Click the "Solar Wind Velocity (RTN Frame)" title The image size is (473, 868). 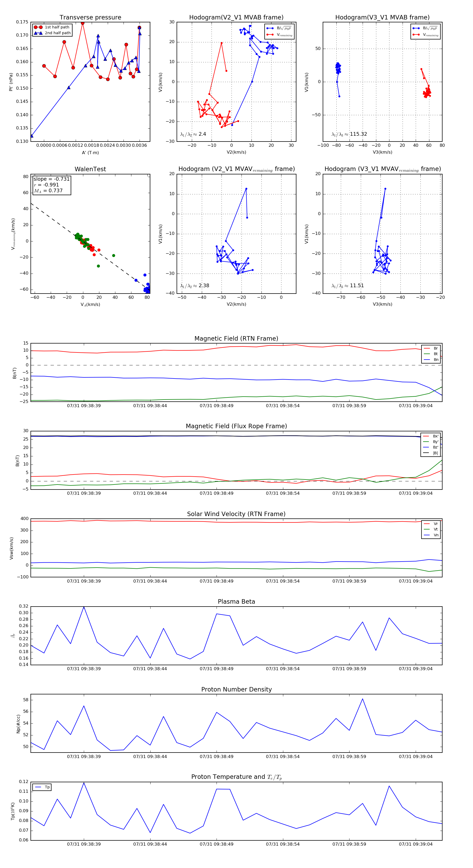tap(236, 514)
